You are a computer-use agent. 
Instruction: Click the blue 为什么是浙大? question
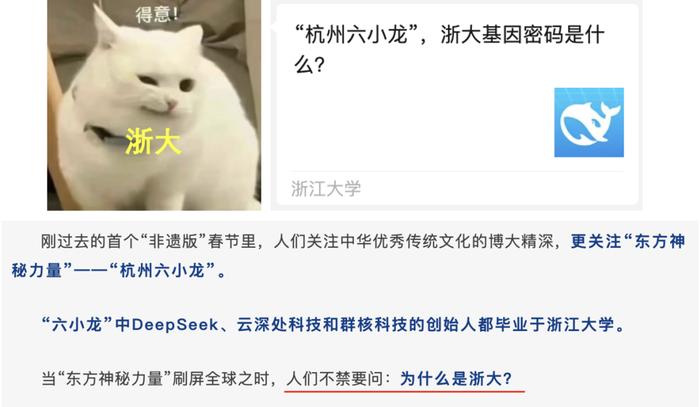pyautogui.click(x=456, y=379)
